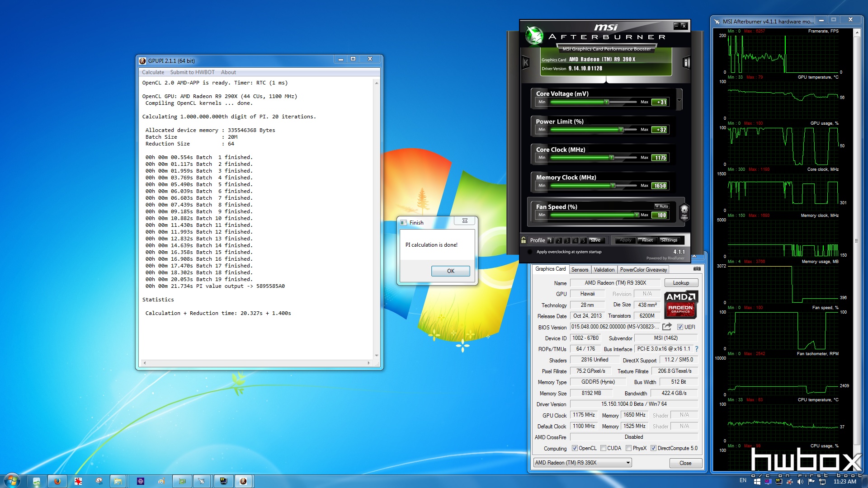Expand the About menu in GPUPI
868x488 pixels.
tap(228, 72)
